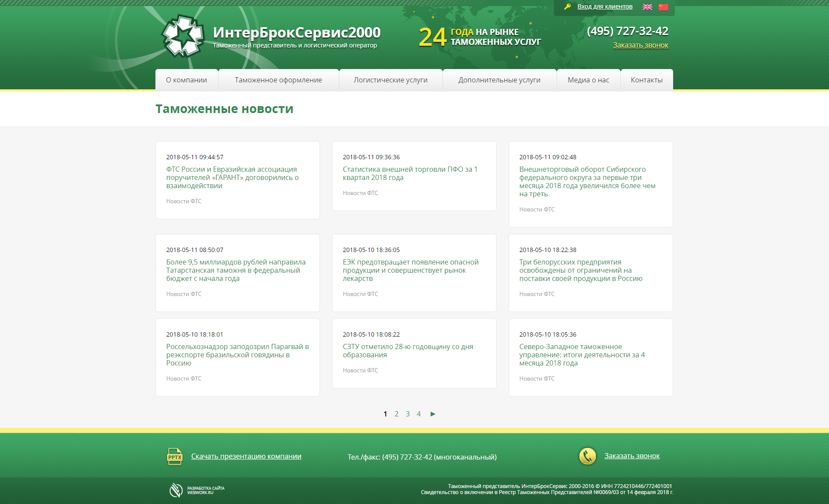Click the yellow key login icon
This screenshot has height=504, width=829.
pos(567,6)
